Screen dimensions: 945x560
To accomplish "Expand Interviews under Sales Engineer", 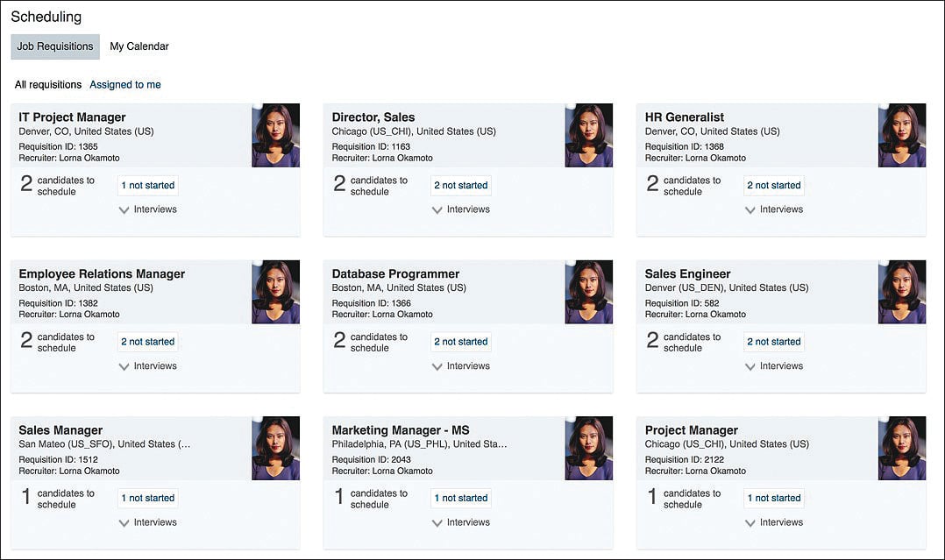I will coord(774,365).
